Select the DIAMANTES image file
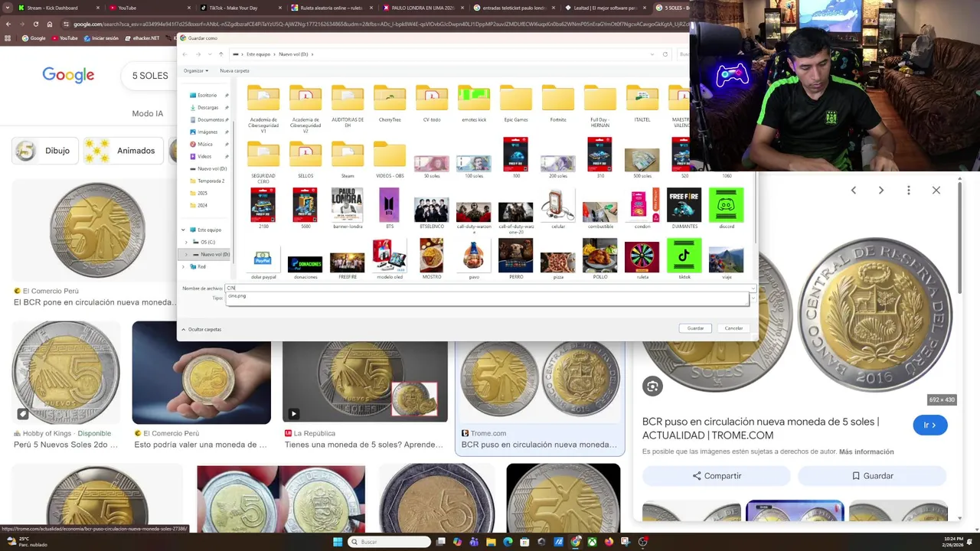Screen dimensions: 980x551 click(x=684, y=208)
